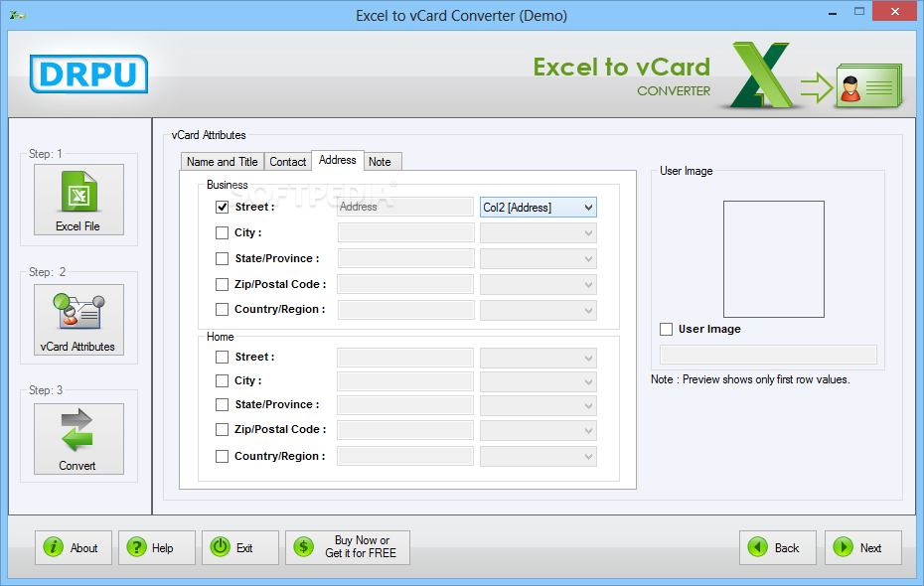The height and width of the screenshot is (586, 924).
Task: Click the Convert arrows icon
Action: tap(77, 430)
